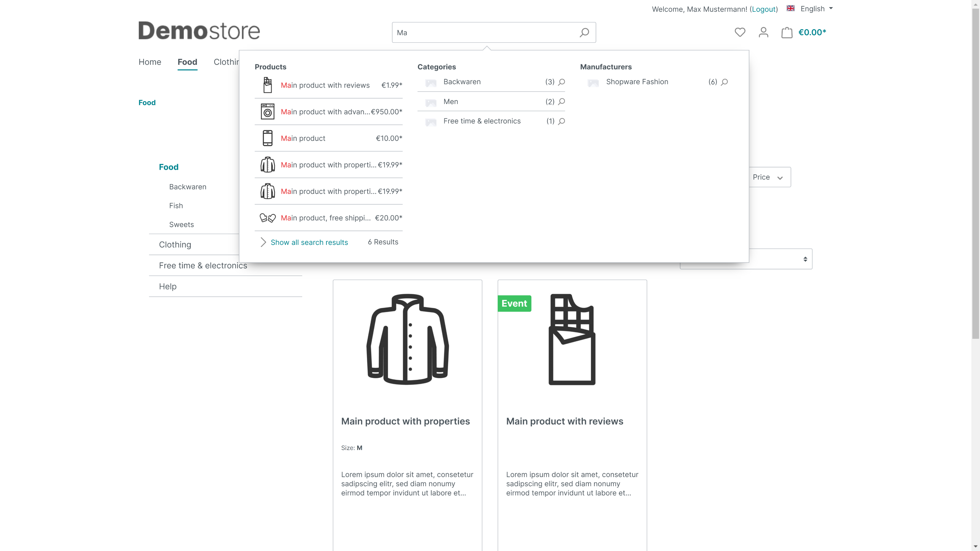Click the Logout link
Viewport: 980px width, 551px height.
(x=763, y=9)
